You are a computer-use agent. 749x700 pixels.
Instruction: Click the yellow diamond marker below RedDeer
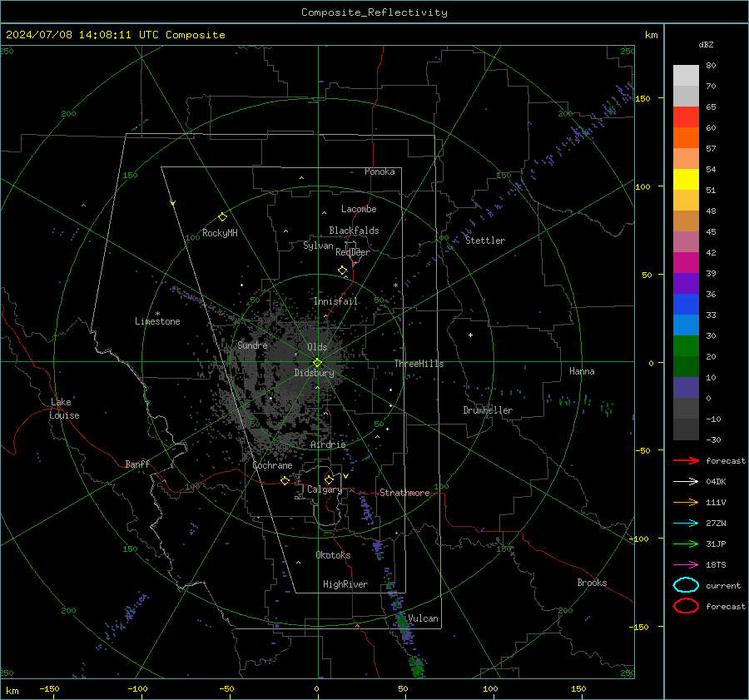point(343,271)
